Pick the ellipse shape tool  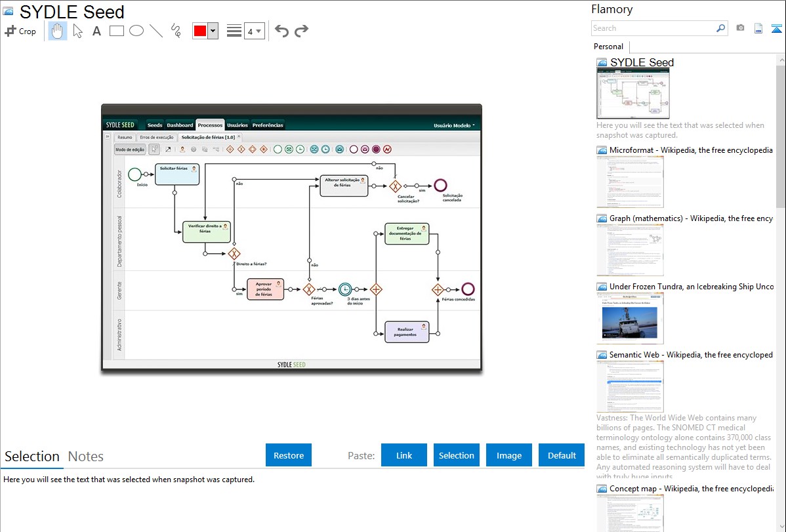136,31
